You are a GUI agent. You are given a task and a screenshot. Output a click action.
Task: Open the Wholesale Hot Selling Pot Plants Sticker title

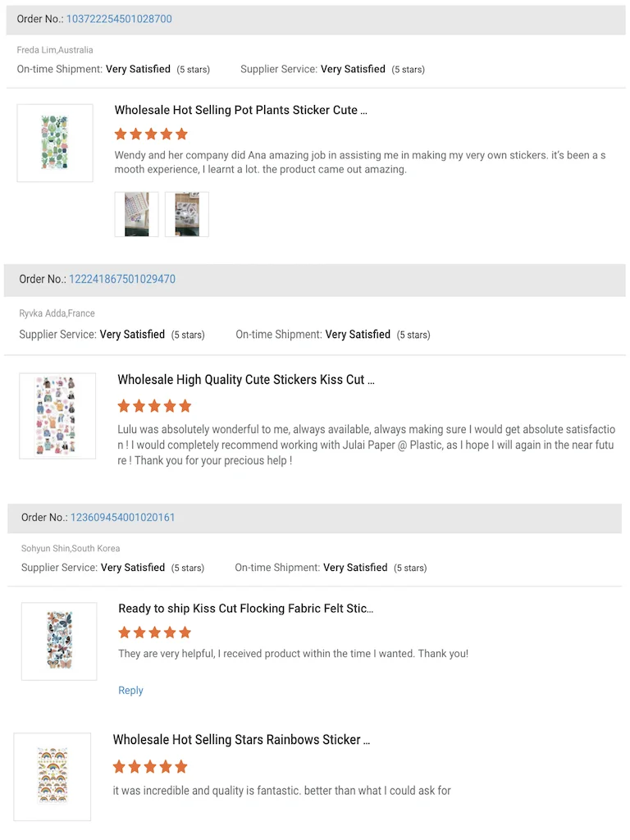coord(241,110)
